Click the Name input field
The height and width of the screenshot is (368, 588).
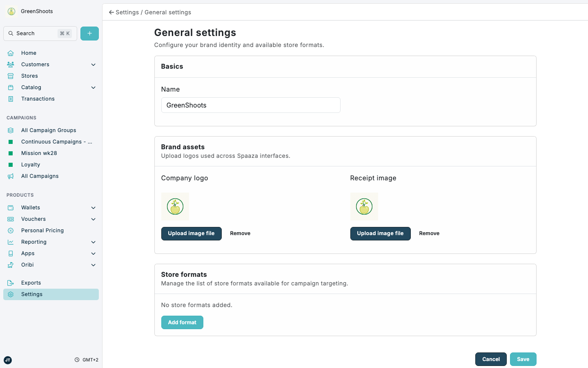[250, 105]
